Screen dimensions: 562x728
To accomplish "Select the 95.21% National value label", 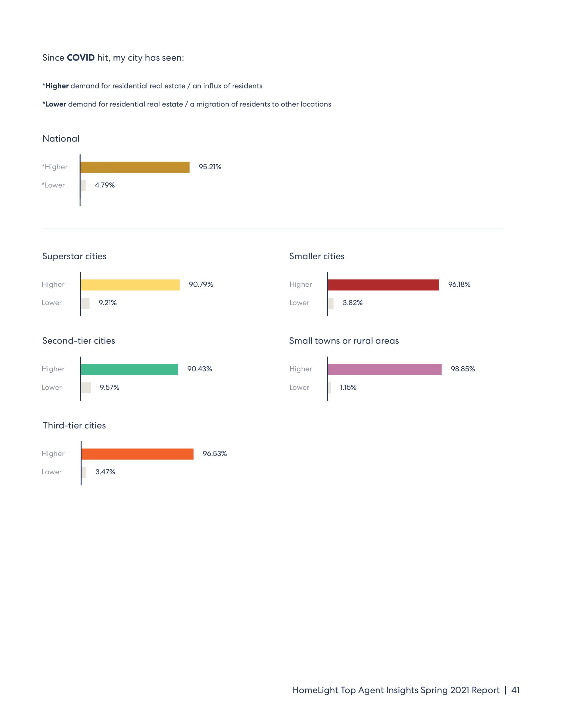I will point(210,167).
